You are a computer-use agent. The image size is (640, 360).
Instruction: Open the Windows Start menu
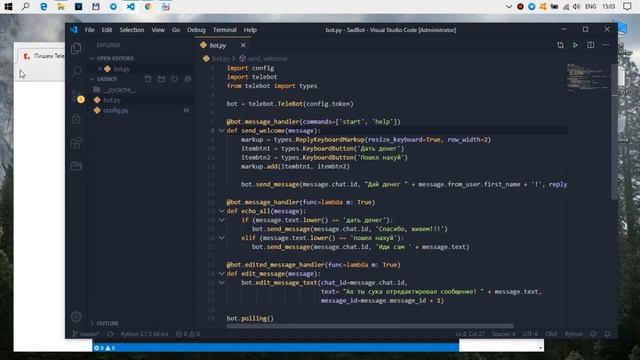pyautogui.click(x=8, y=7)
